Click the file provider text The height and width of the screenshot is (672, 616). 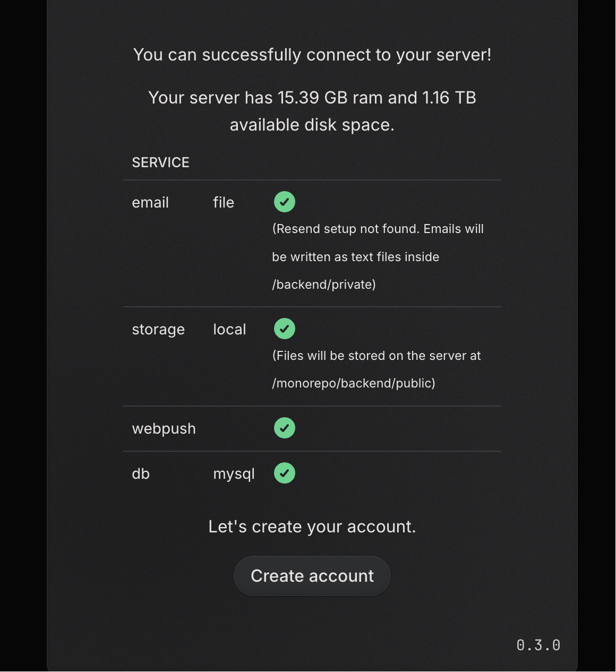point(224,202)
